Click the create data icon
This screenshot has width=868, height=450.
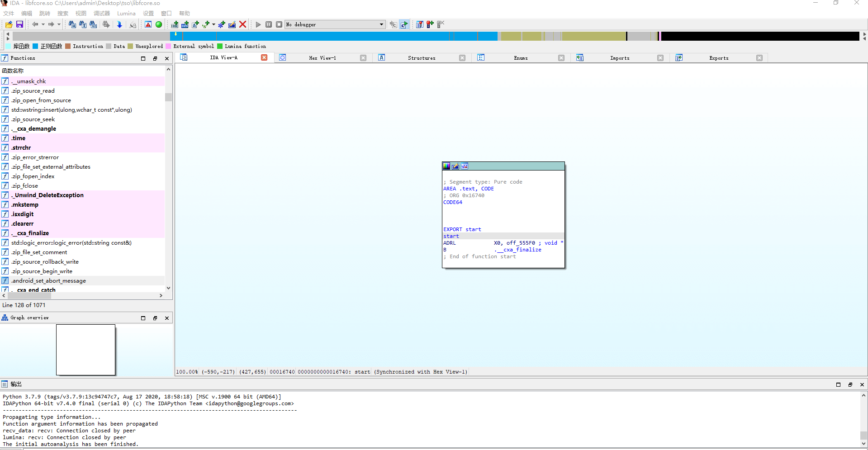pos(185,24)
